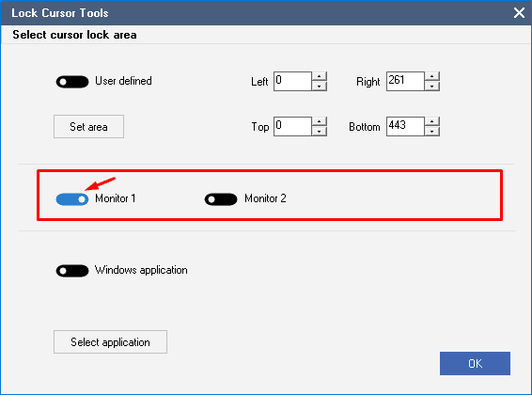This screenshot has width=532, height=395.
Task: Click the Set area button
Action: (88, 127)
